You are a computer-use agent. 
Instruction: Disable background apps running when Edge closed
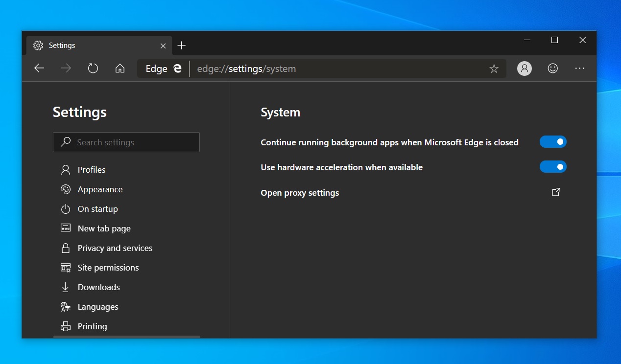tap(553, 141)
